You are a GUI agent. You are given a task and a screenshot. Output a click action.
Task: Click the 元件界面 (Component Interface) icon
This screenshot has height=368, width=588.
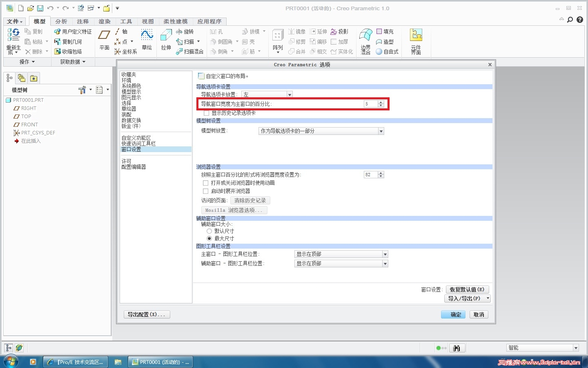[416, 41]
